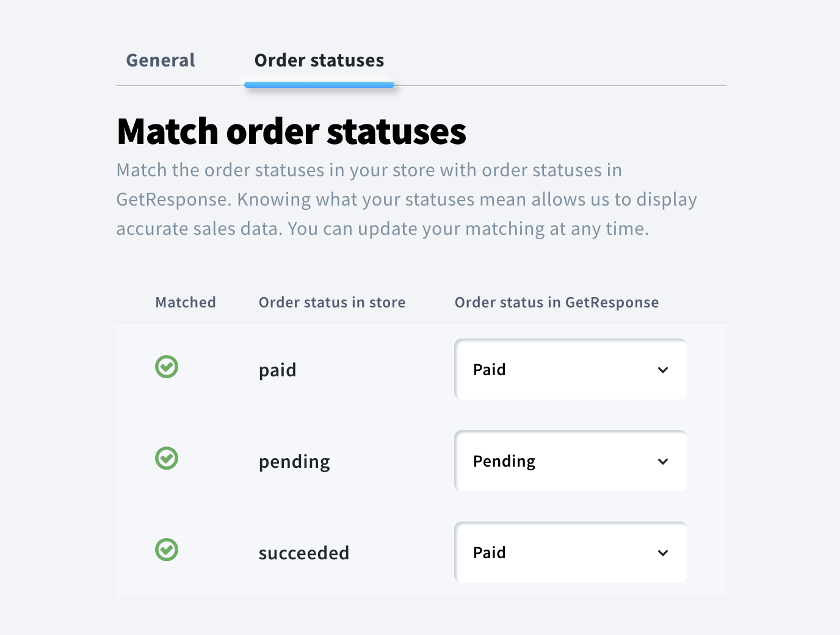Click the 'paid' store status label
The image size is (840, 635).
(x=278, y=370)
